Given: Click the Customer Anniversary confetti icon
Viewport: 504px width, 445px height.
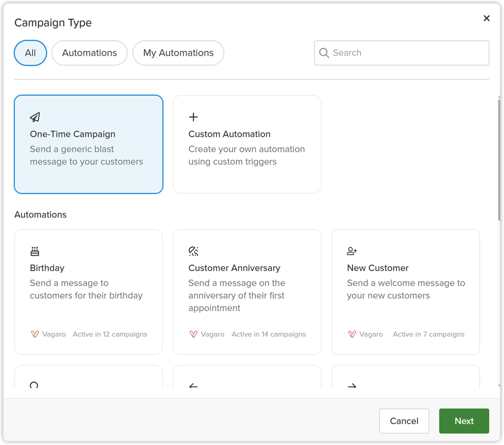Looking at the screenshot, I should pos(193,251).
